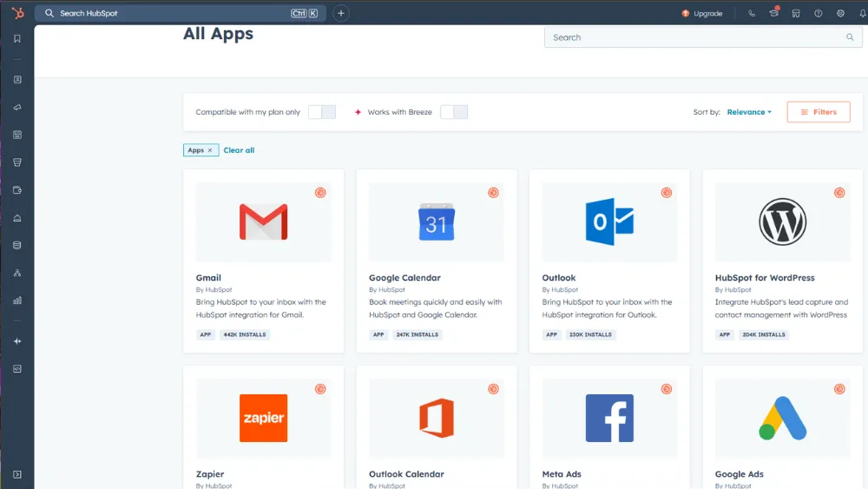Screen dimensions: 868x489
Task: Remove the Apps filter chip
Action: click(210, 150)
